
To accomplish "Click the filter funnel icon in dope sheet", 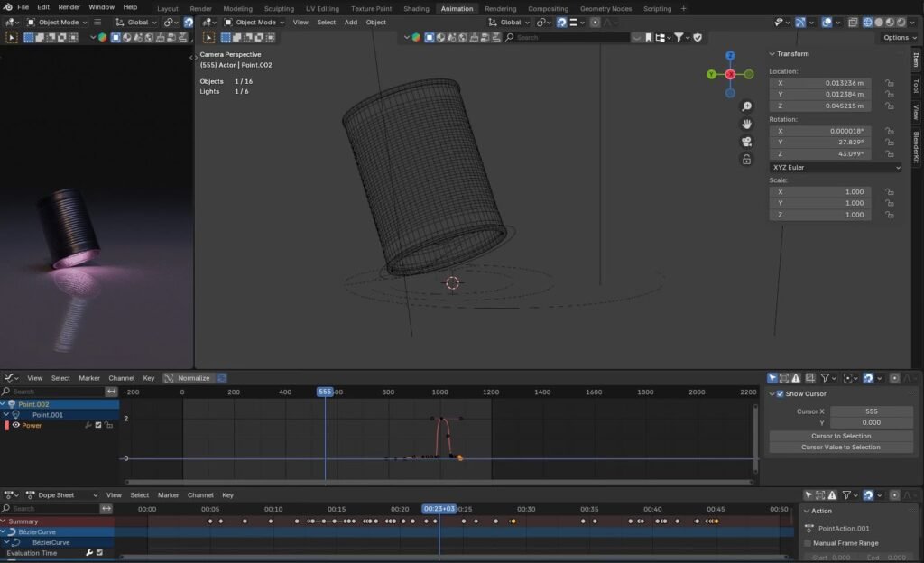I will 846,495.
